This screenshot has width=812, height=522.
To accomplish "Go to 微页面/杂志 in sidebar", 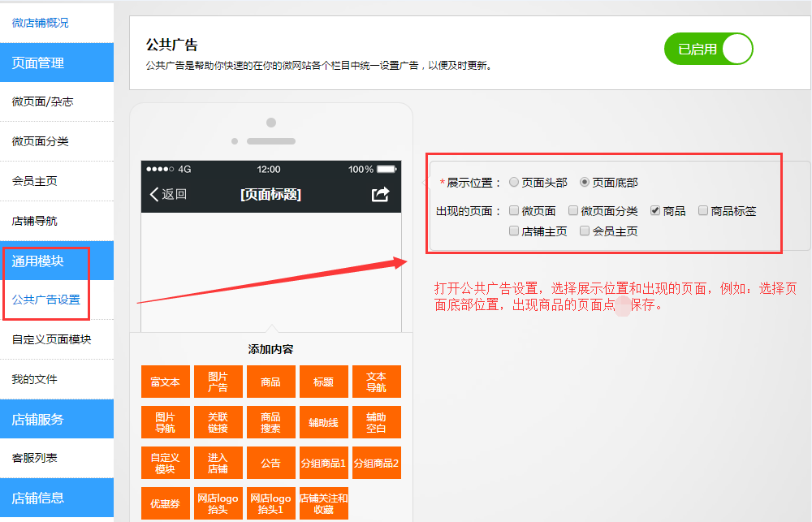I will [x=42, y=101].
